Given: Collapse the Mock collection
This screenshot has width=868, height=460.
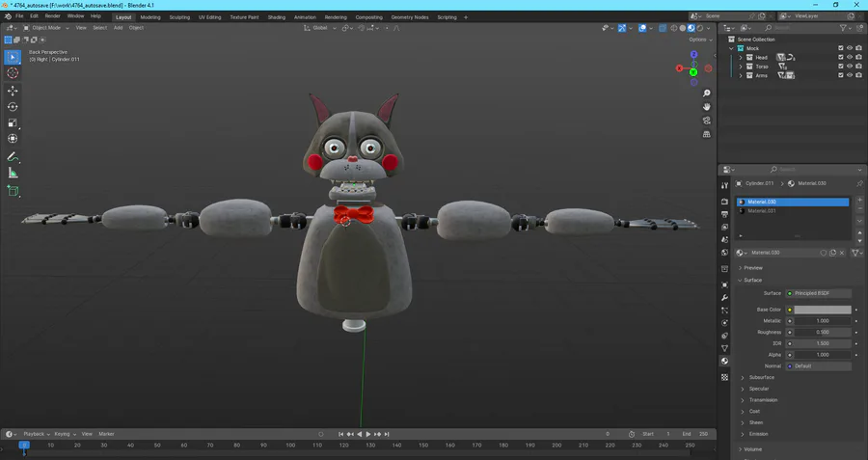Looking at the screenshot, I should point(731,49).
